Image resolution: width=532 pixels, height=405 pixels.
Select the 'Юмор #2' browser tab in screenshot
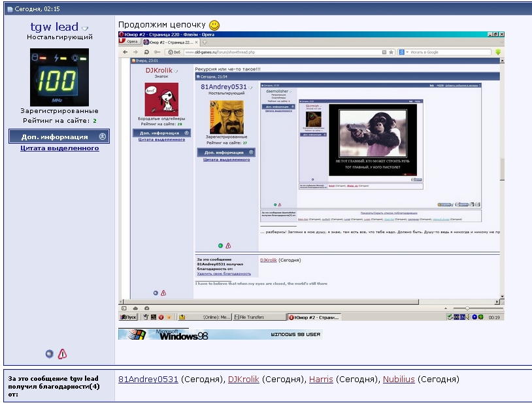(167, 42)
